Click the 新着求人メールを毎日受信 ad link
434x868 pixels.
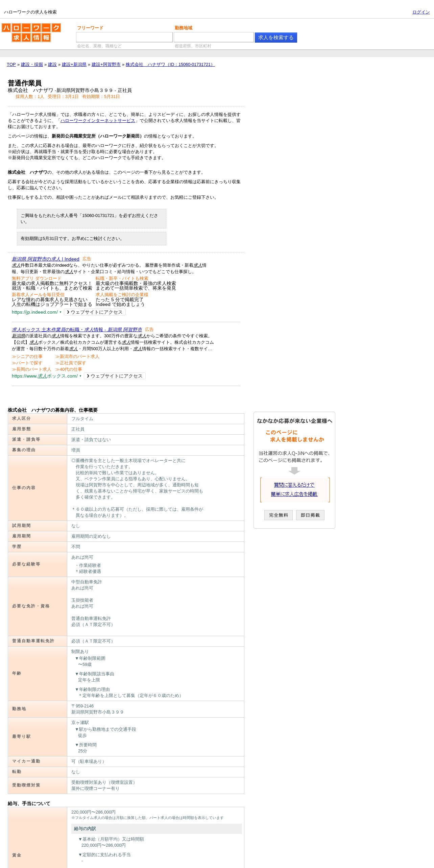tap(38, 295)
